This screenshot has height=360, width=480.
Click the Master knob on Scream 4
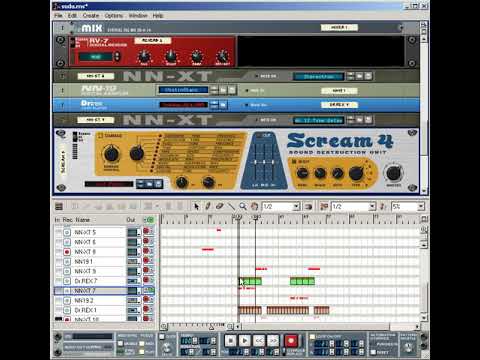pos(393,173)
